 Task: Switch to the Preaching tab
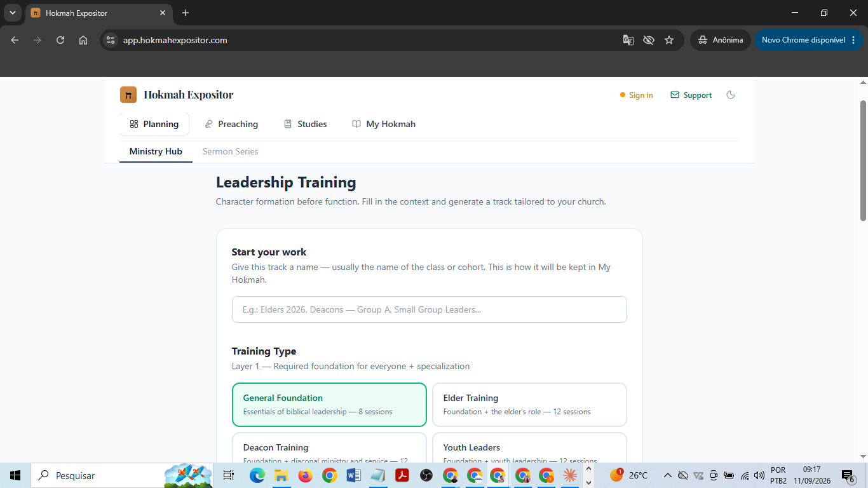pos(231,124)
